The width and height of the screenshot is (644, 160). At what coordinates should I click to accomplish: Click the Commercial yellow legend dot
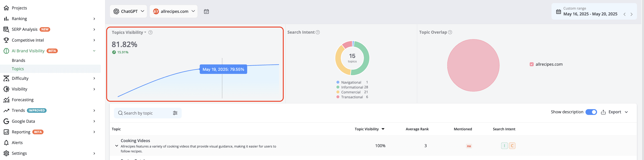[x=338, y=92]
